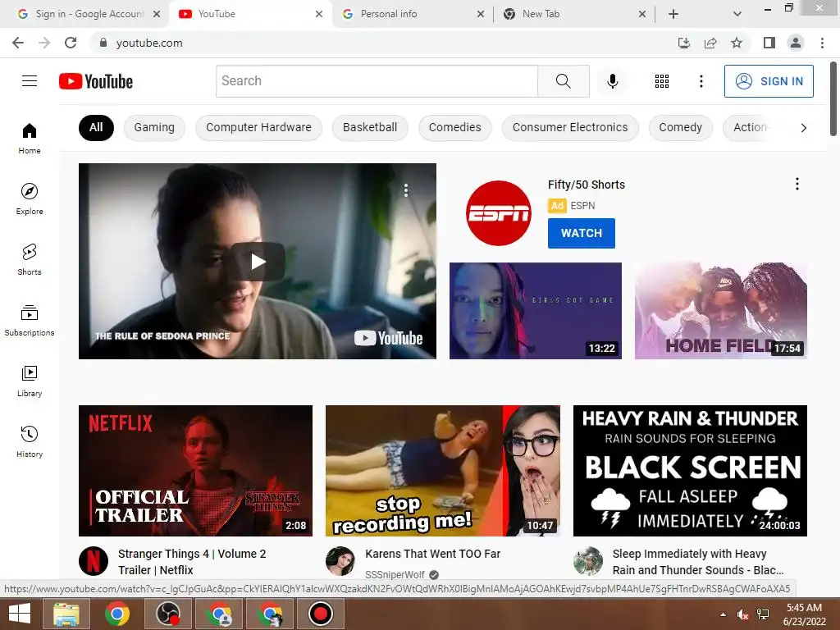Click the WATCH ad button
The image size is (840, 630).
582,233
